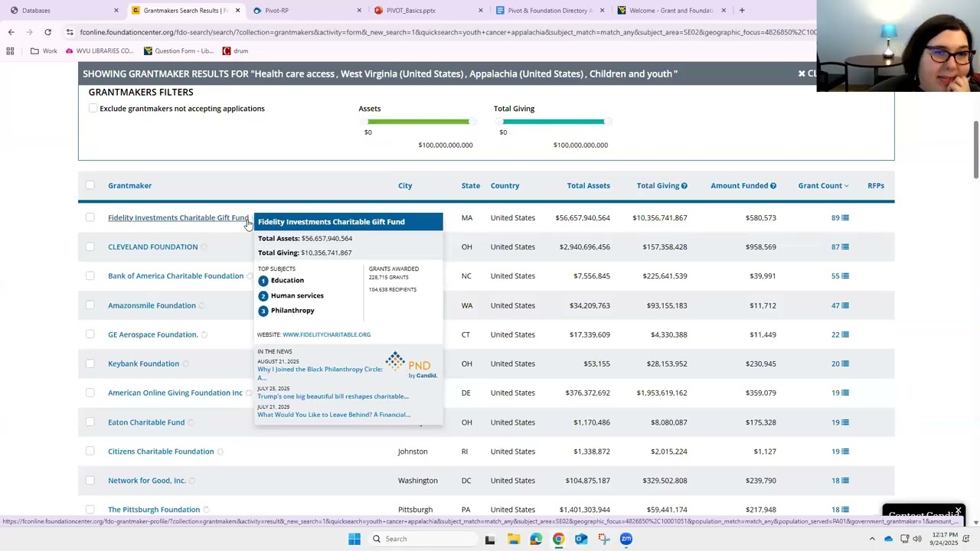Visit WWW.FIDELITYCHARITABLE.ORG website link
The width and height of the screenshot is (980, 551).
326,334
